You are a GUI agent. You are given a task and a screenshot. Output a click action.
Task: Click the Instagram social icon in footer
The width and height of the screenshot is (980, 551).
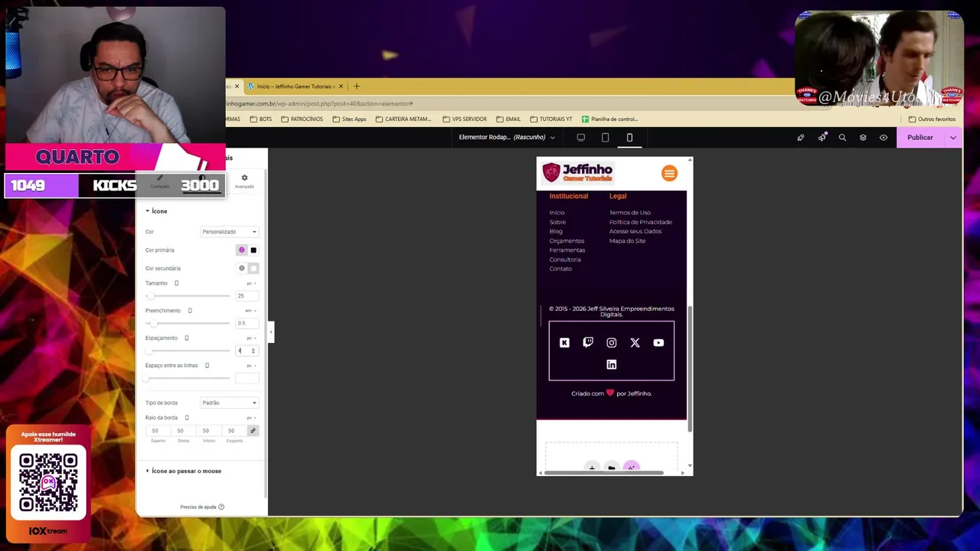tap(612, 343)
